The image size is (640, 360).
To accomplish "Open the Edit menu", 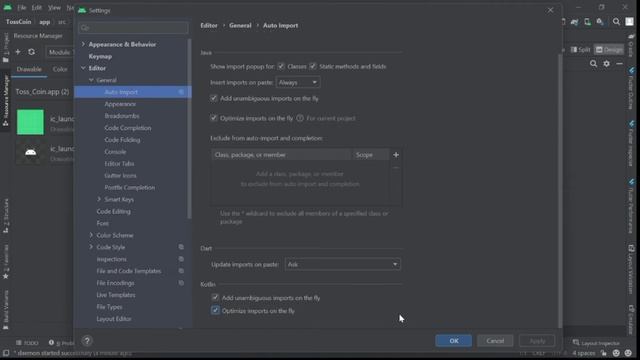I will tap(37, 7).
